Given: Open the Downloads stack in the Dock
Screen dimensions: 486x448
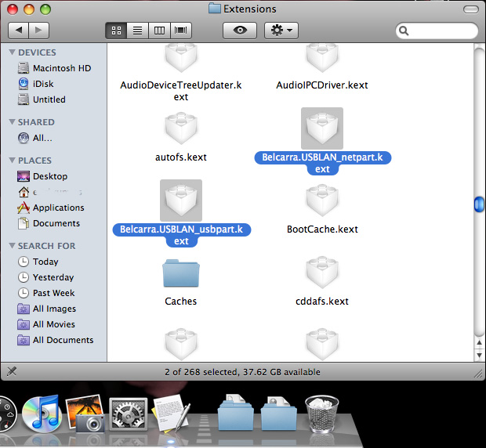Looking at the screenshot, I should [x=278, y=413].
